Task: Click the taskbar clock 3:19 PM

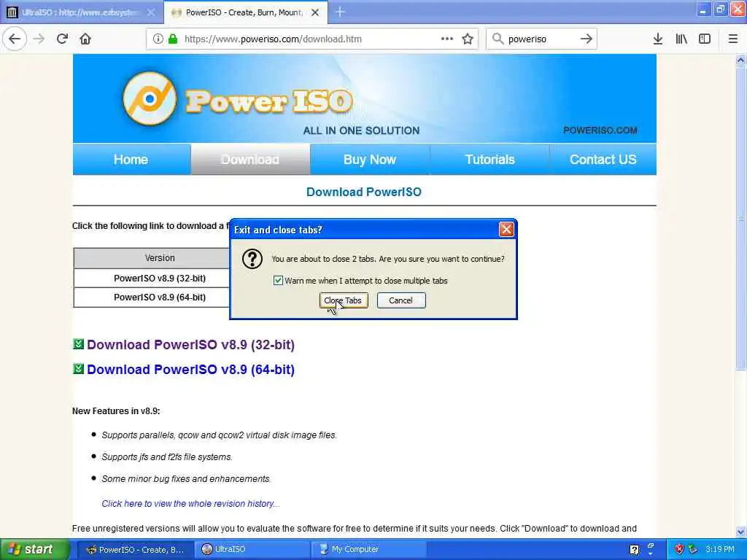Action: pyautogui.click(x=720, y=550)
